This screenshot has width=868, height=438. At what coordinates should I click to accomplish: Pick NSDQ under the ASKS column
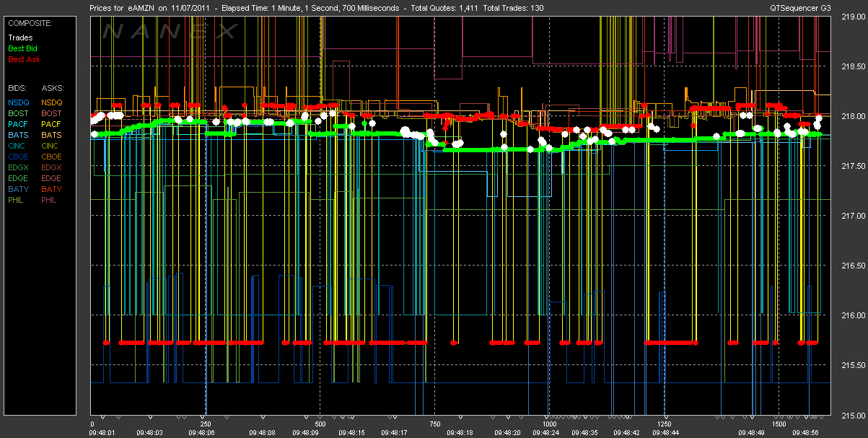click(53, 102)
